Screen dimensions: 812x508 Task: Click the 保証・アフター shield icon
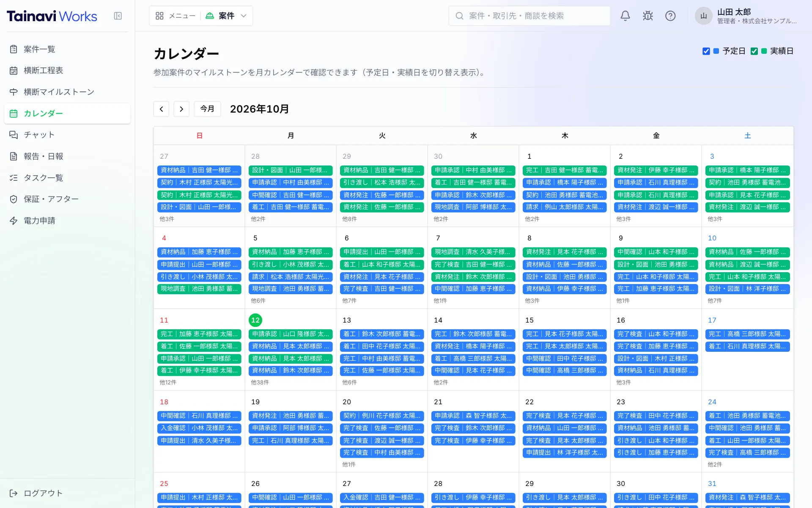click(14, 199)
